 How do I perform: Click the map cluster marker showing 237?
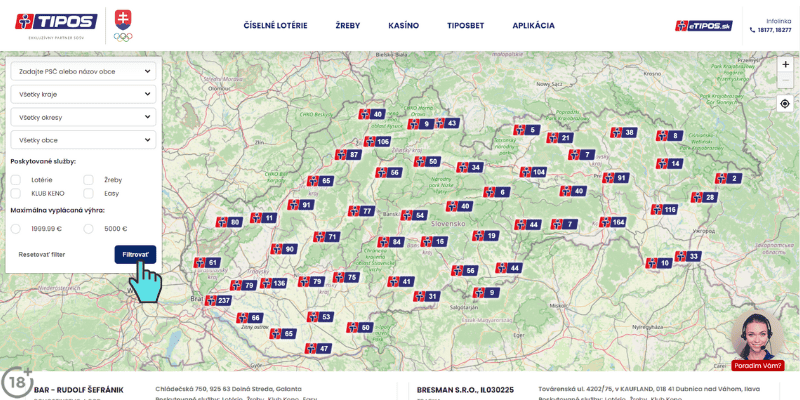tap(218, 301)
